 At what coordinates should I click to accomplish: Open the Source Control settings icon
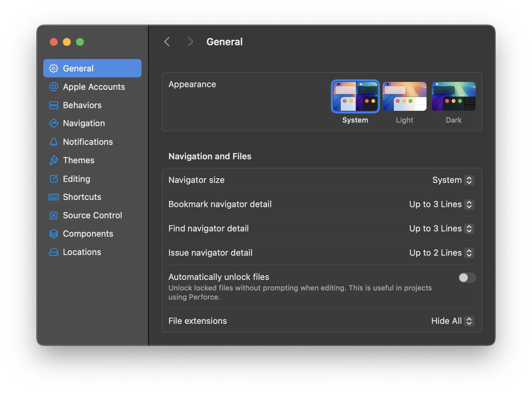pos(54,215)
